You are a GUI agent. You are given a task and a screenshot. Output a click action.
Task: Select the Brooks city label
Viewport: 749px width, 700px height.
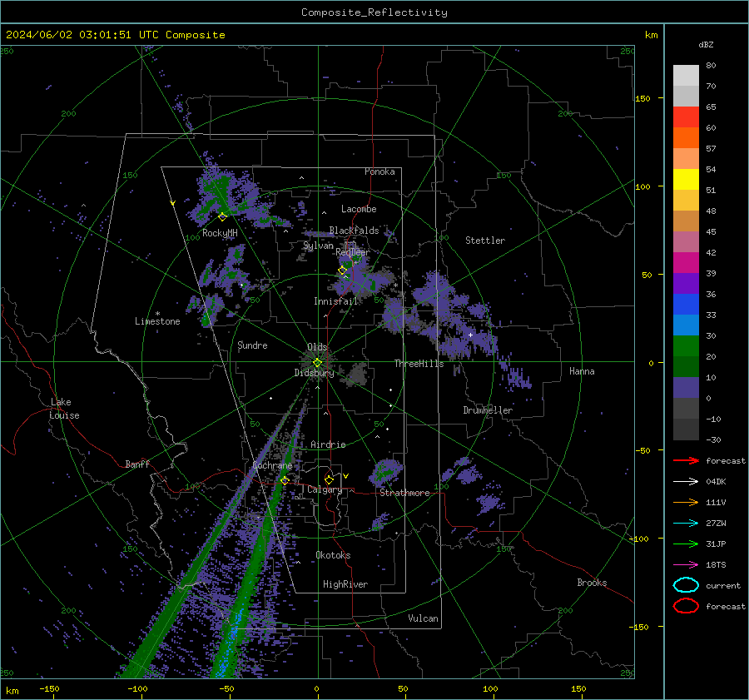[x=592, y=583]
